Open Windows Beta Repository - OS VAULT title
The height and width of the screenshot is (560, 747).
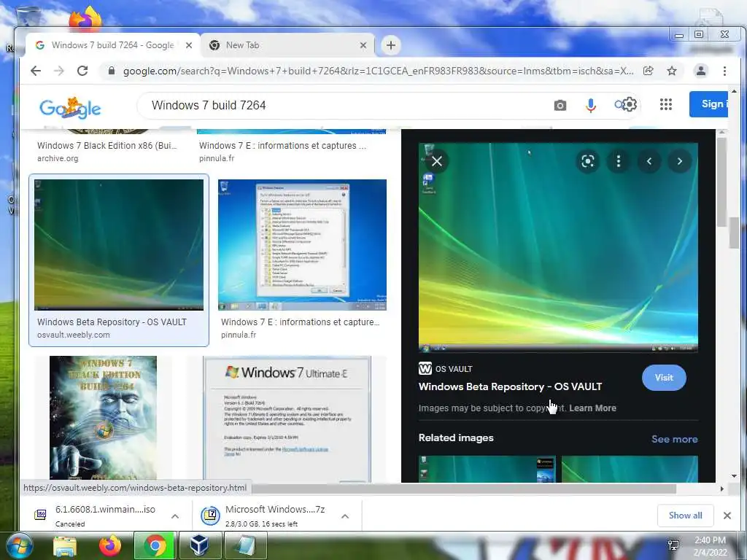pyautogui.click(x=510, y=386)
